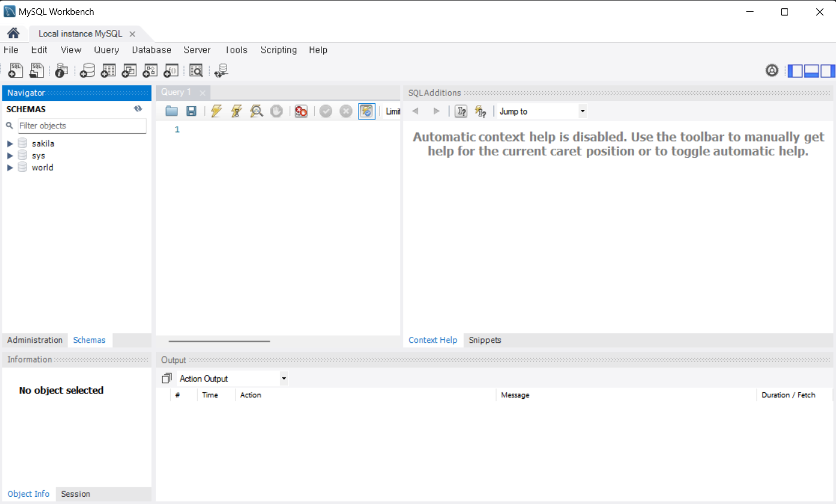Select the world schema name
This screenshot has height=504, width=836.
(42, 167)
